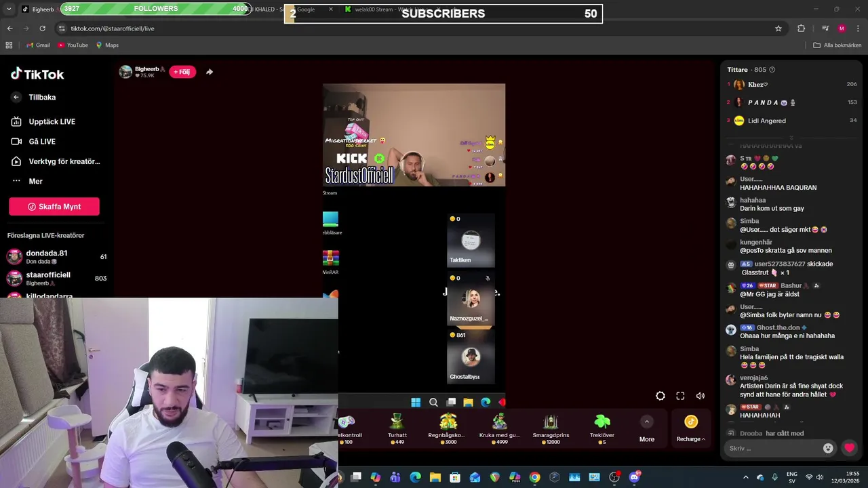Bookmark this page with star icon
This screenshot has width=868, height=488.
[x=778, y=28]
